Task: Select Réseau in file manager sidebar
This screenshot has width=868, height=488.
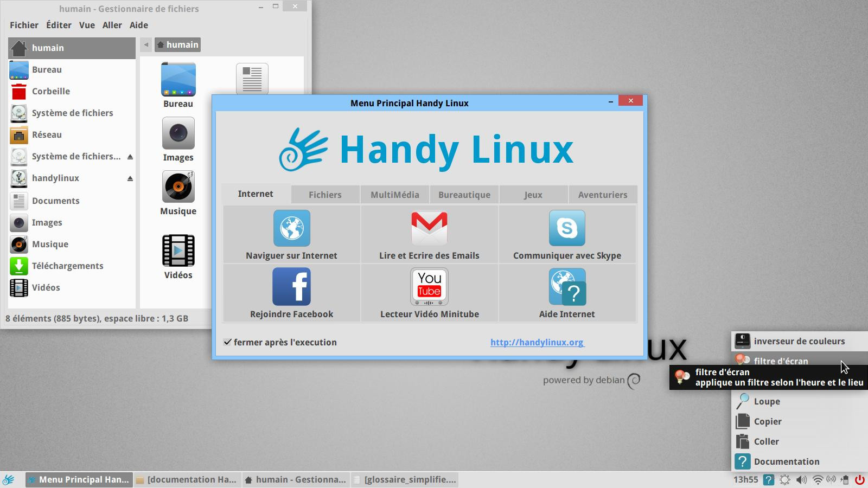Action: [x=72, y=134]
